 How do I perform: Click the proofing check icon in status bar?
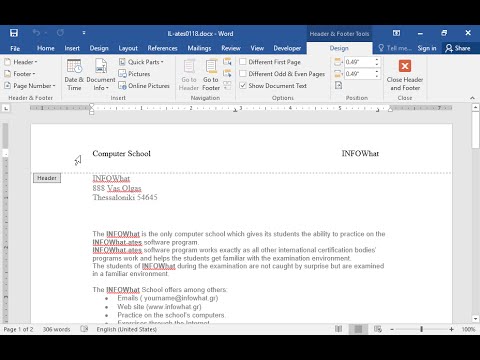tap(84, 329)
